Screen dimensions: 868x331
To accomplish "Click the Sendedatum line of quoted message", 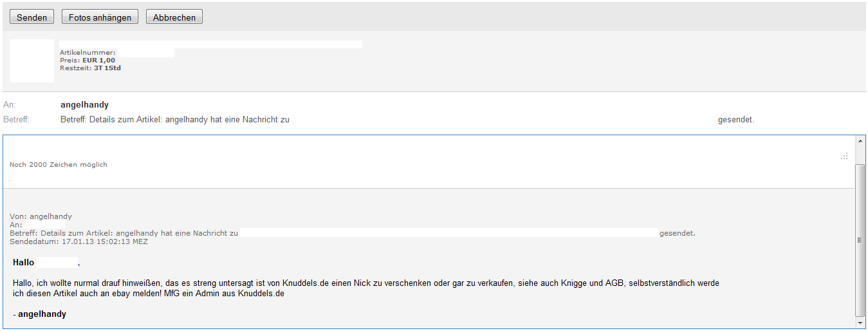I will click(78, 242).
